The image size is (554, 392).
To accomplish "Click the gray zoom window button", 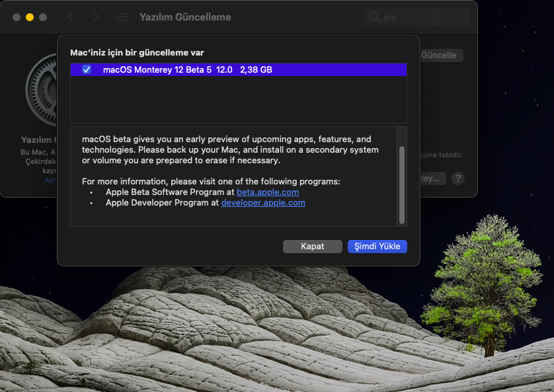I will click(x=43, y=17).
